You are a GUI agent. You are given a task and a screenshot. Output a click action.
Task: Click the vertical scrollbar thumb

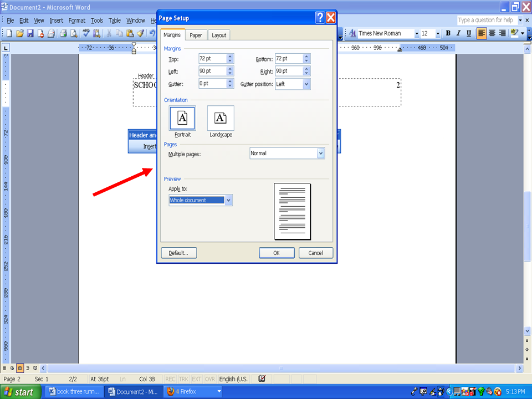pyautogui.click(x=527, y=226)
